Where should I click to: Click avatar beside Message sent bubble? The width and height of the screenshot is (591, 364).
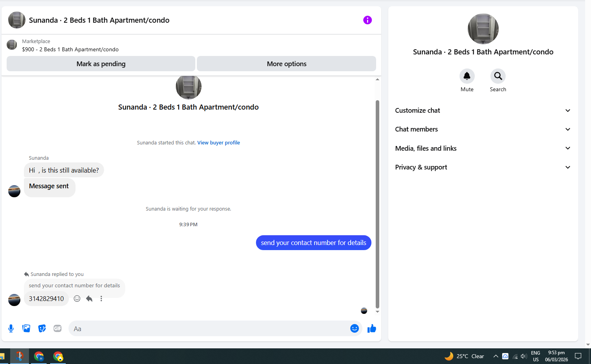tap(14, 191)
